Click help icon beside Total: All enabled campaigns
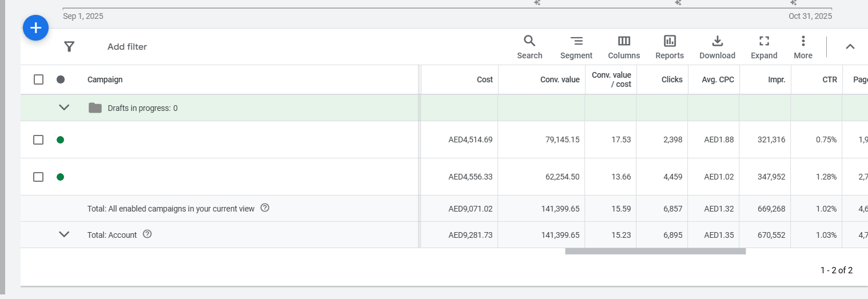 265,208
